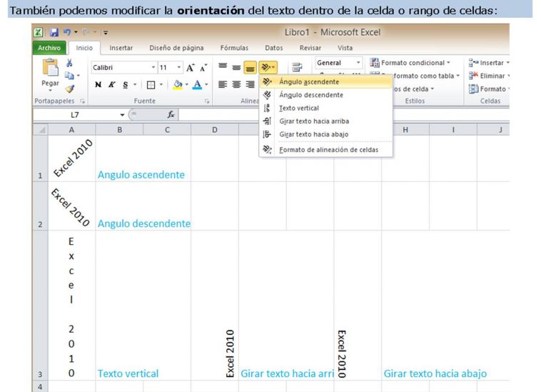Click the insert function fx icon
Viewport: 541px width, 392px height.
(171, 114)
